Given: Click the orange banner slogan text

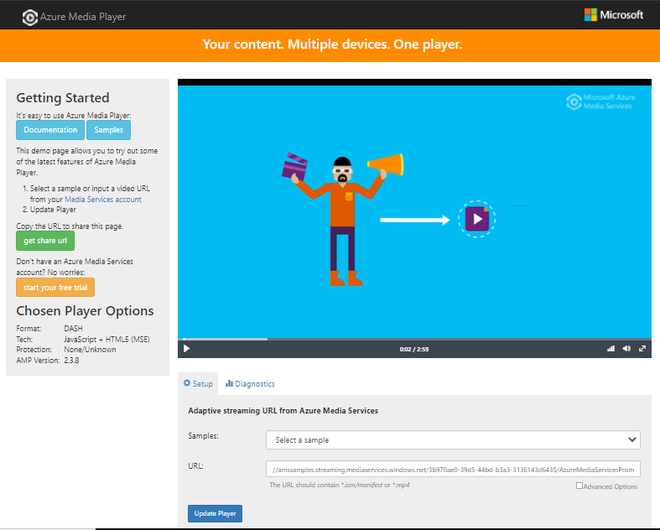Looking at the screenshot, I should [332, 44].
